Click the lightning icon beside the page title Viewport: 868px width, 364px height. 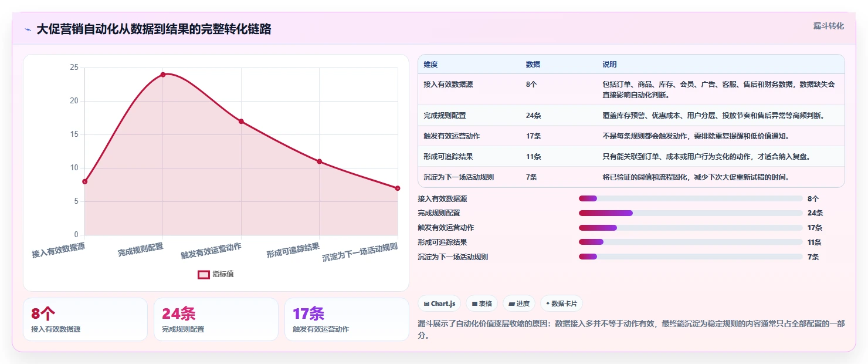coord(28,29)
